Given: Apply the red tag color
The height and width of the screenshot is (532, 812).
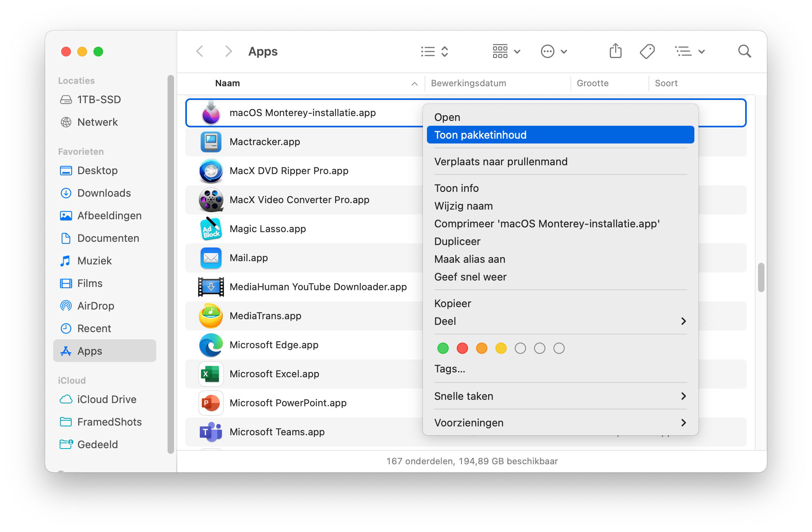Looking at the screenshot, I should tap(462, 348).
